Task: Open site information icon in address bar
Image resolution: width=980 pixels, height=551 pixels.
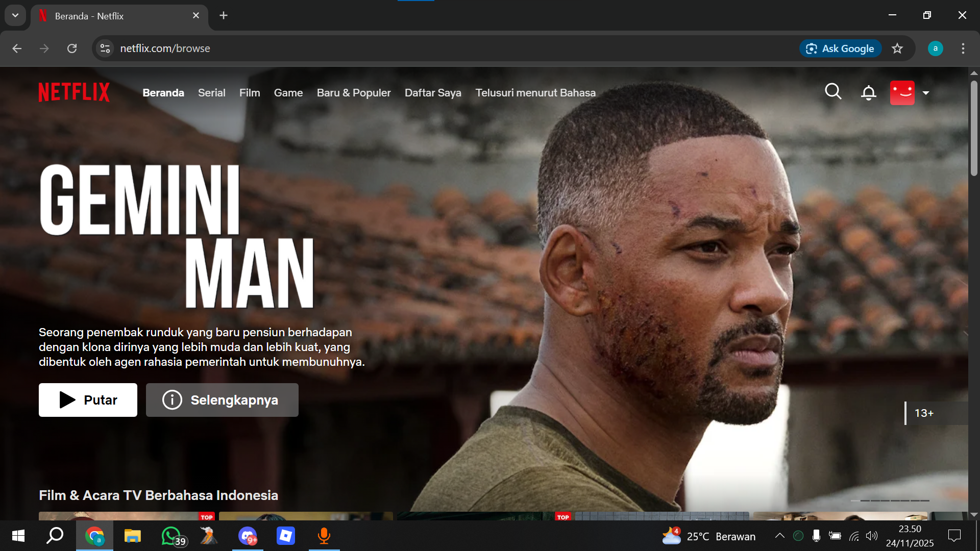Action: 105,48
